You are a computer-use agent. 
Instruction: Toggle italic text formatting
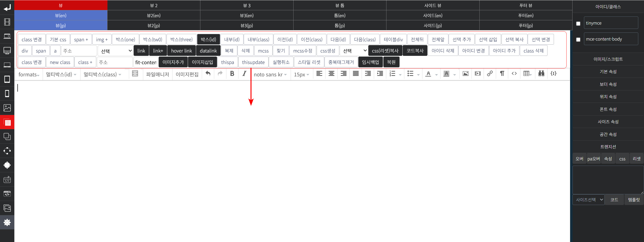pos(244,74)
